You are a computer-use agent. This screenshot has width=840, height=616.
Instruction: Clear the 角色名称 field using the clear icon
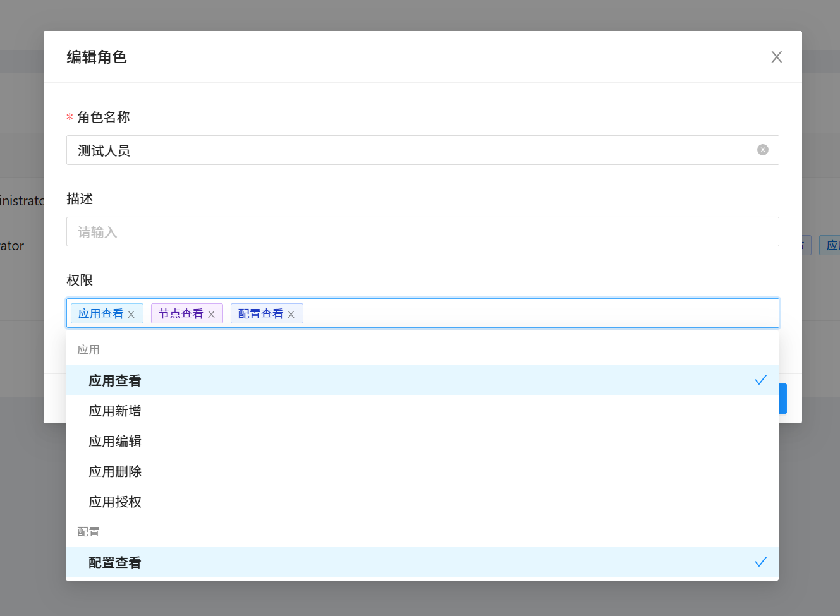(x=762, y=150)
